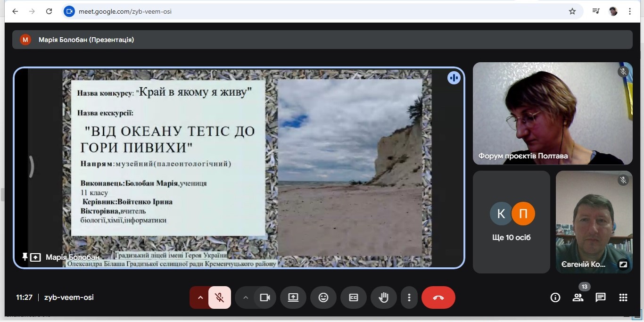Show the participants list with 13 people
This screenshot has width=644, height=322.
point(578,297)
